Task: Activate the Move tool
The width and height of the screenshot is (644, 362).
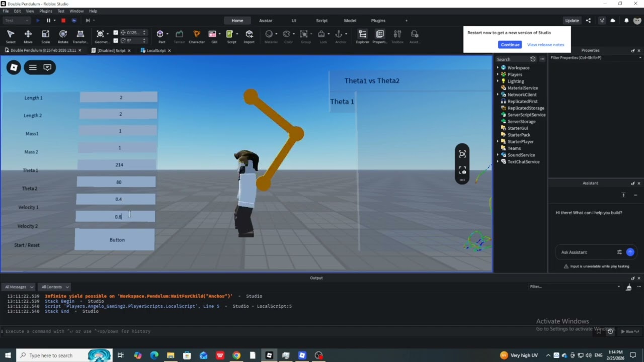Action: point(28,36)
